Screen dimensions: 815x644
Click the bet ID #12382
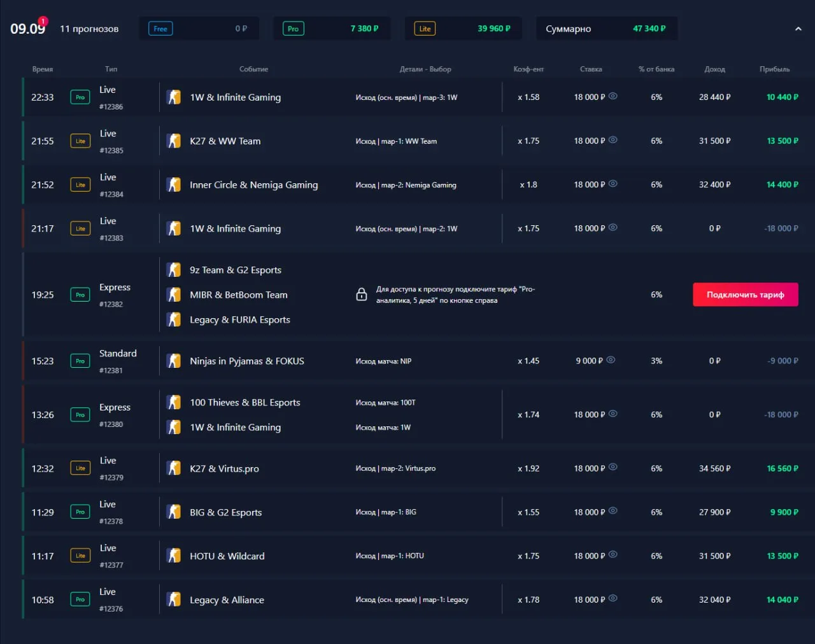(x=111, y=304)
